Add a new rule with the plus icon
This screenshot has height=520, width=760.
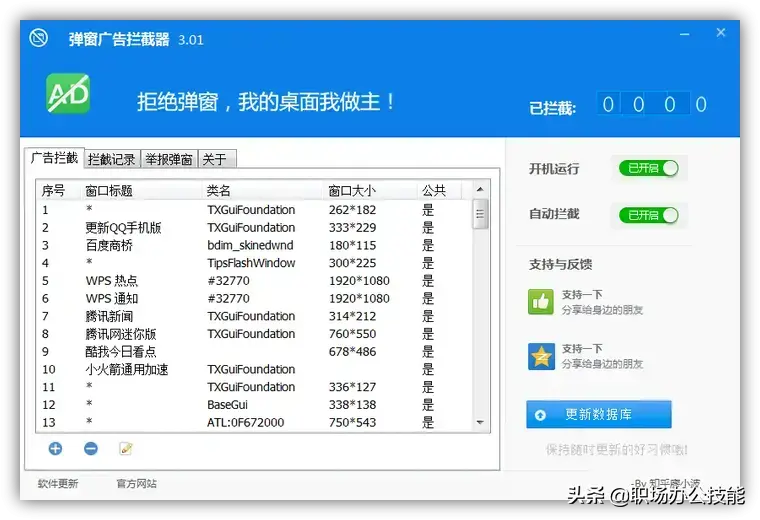(55, 449)
